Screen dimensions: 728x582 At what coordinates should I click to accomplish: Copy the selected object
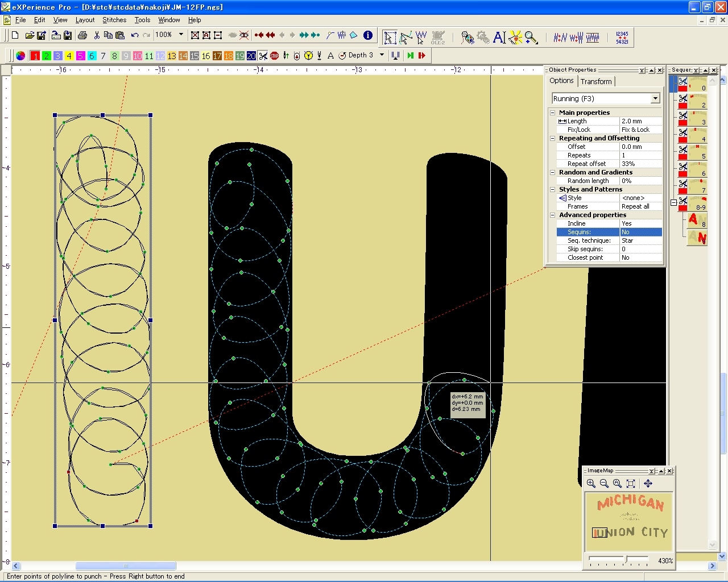coord(108,35)
